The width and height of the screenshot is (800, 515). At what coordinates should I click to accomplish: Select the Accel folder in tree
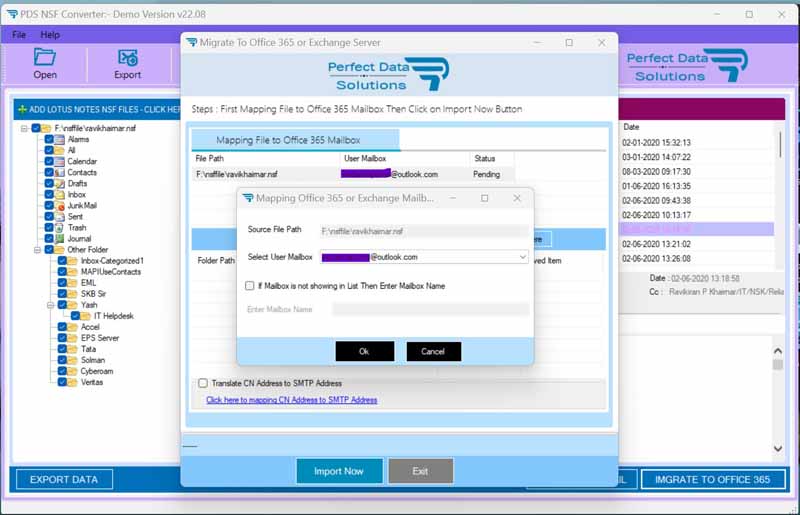[x=90, y=327]
